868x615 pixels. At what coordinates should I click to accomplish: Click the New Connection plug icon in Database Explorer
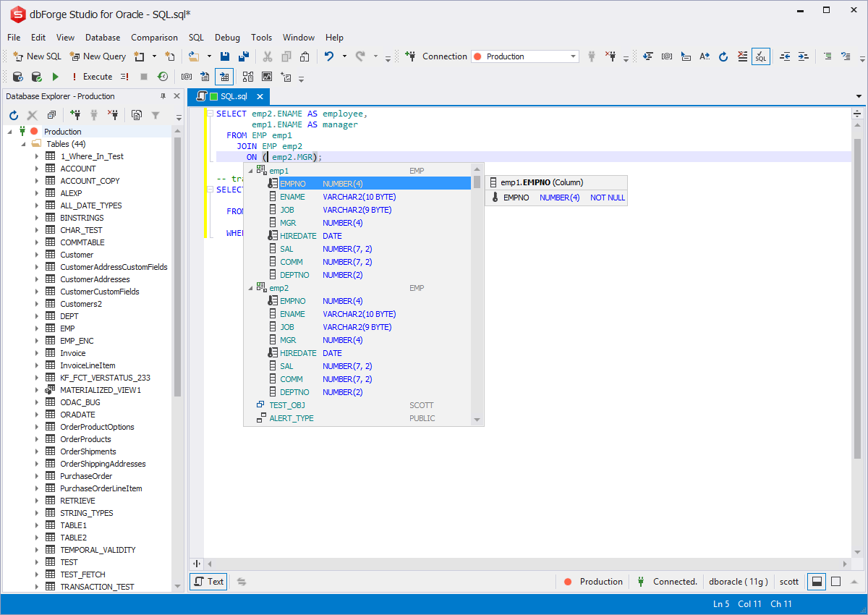click(75, 115)
